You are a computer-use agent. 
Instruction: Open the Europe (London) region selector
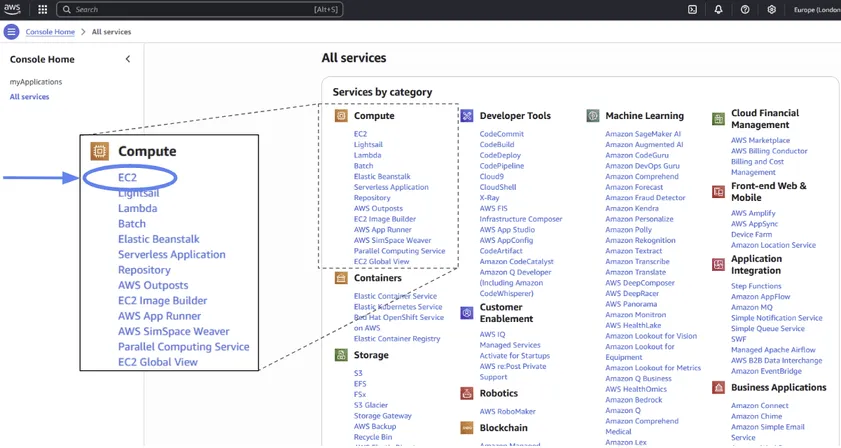pos(817,10)
